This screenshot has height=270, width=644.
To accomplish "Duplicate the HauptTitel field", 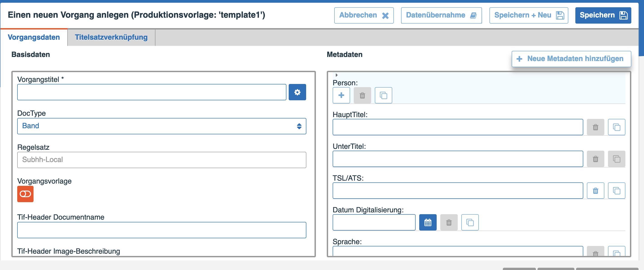I will click(x=616, y=127).
